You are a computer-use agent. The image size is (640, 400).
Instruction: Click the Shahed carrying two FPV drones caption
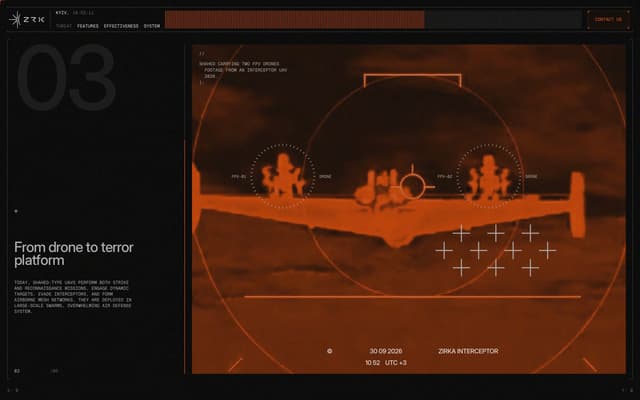243,70
